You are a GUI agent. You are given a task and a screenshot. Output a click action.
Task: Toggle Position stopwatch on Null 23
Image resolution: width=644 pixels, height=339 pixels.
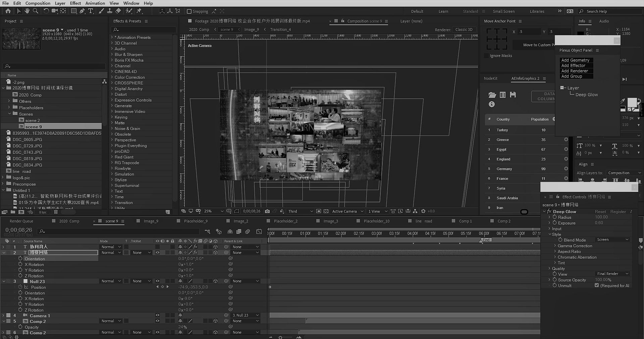coord(20,287)
